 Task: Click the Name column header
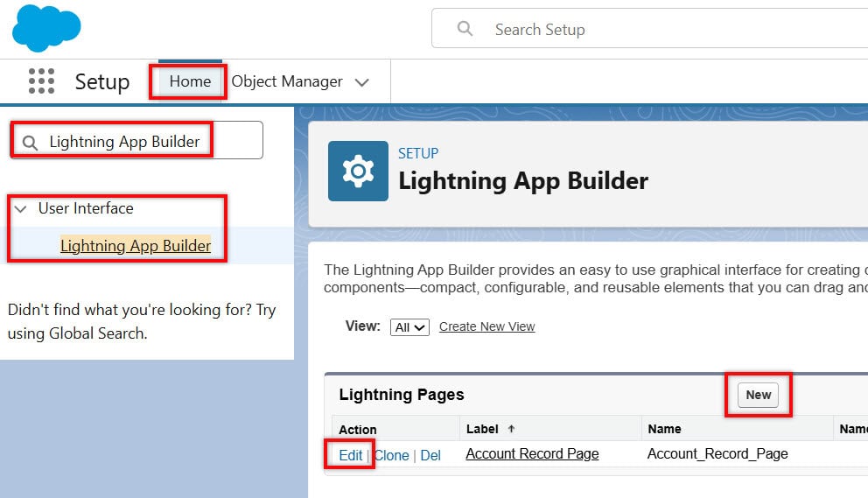664,429
